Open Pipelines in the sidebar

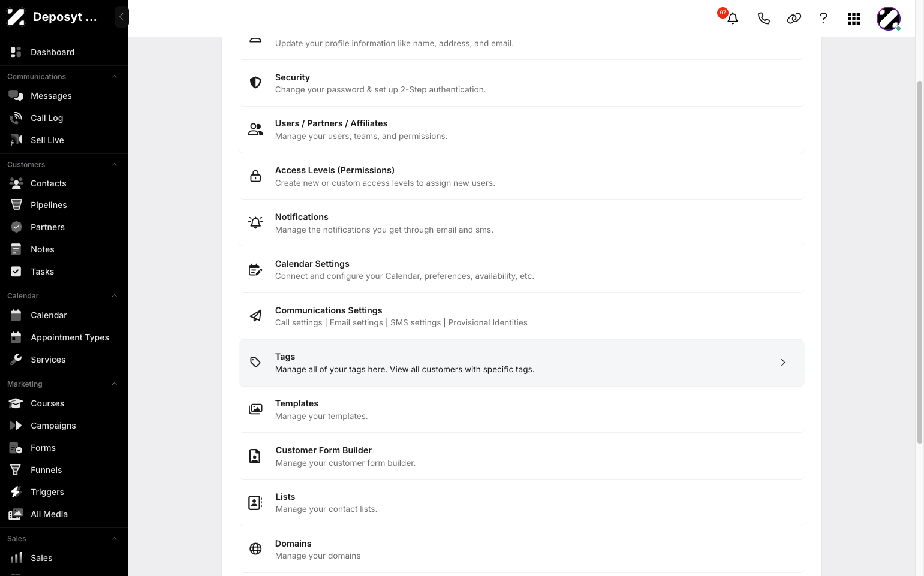(64, 205)
